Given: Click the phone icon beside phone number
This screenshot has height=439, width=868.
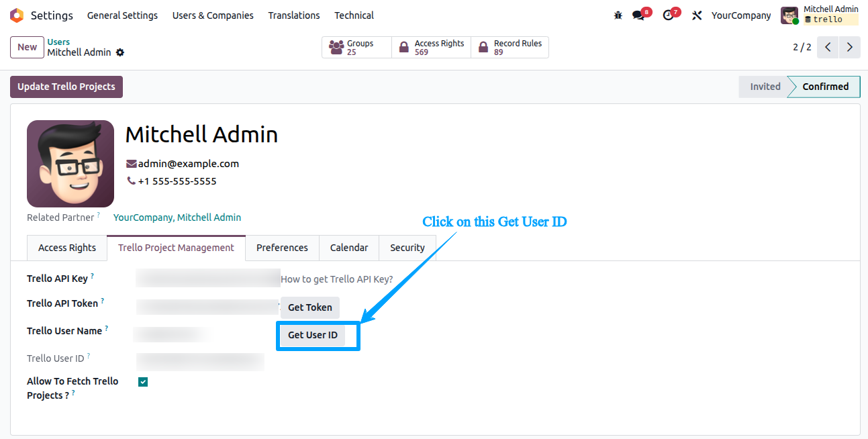Looking at the screenshot, I should coord(131,181).
